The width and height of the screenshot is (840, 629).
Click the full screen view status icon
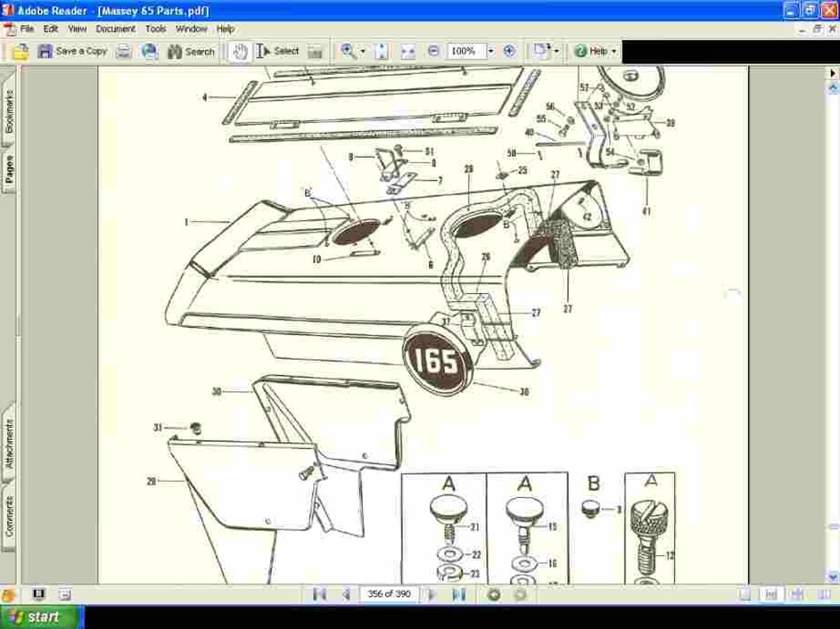tap(38, 594)
